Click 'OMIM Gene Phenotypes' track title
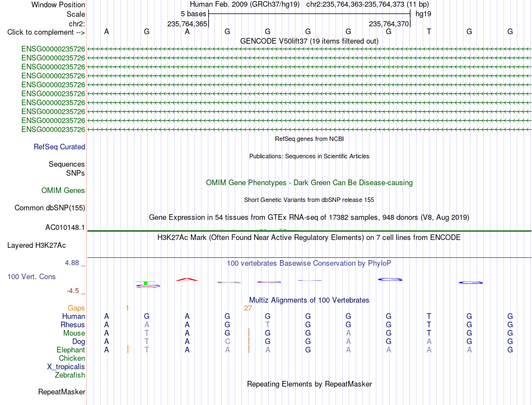Screen dimensions: 532x405 [309, 183]
